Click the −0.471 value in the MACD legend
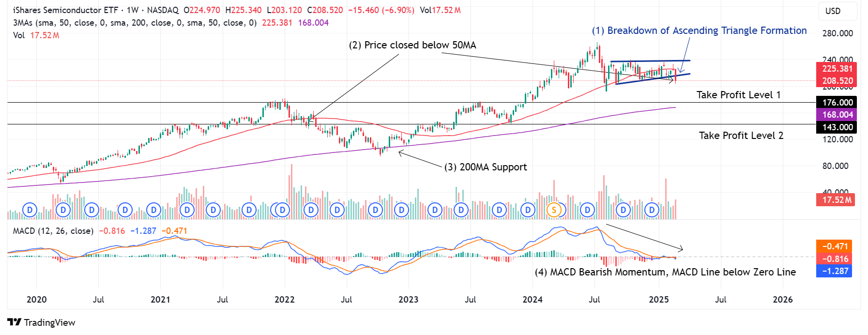The width and height of the screenshot is (868, 335). coord(174,231)
